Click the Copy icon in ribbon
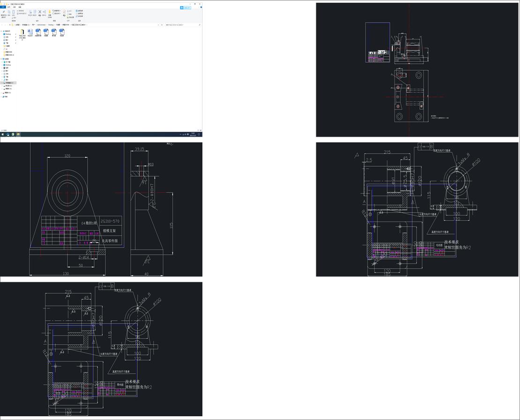 9,13
